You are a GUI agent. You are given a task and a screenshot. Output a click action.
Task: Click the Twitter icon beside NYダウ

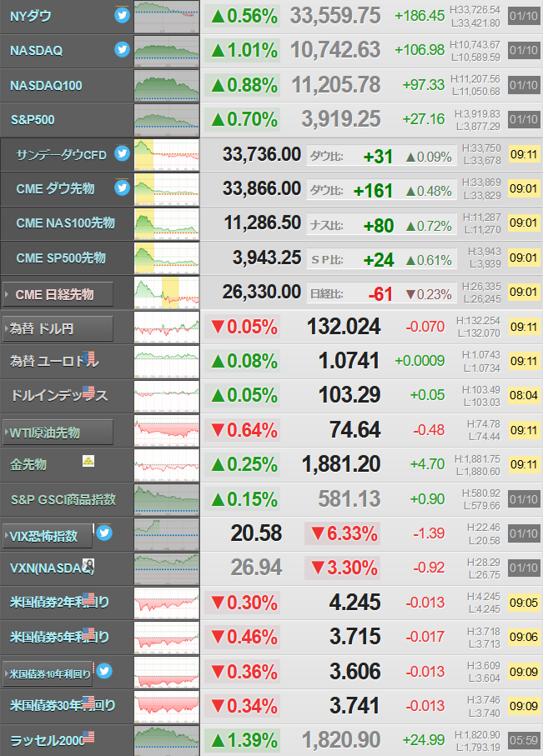click(x=122, y=16)
